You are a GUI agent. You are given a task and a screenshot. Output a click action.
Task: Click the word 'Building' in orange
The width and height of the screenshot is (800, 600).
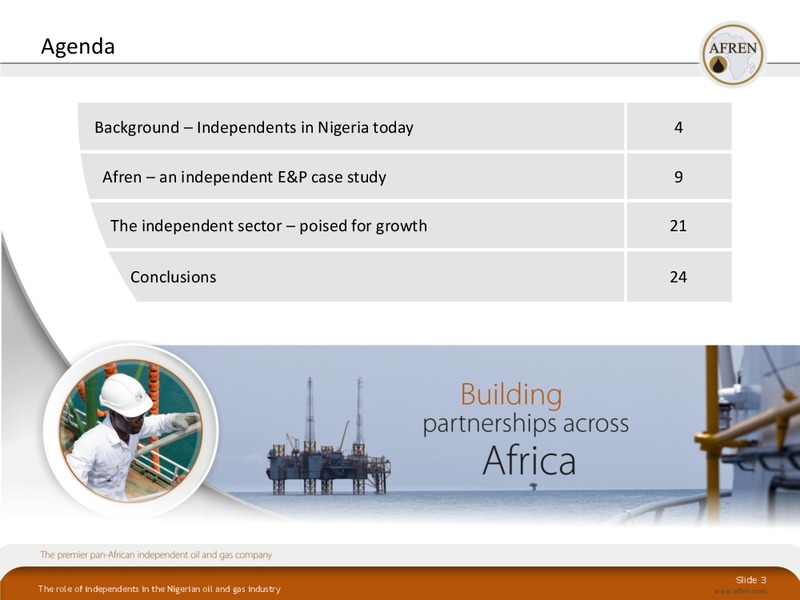click(511, 395)
